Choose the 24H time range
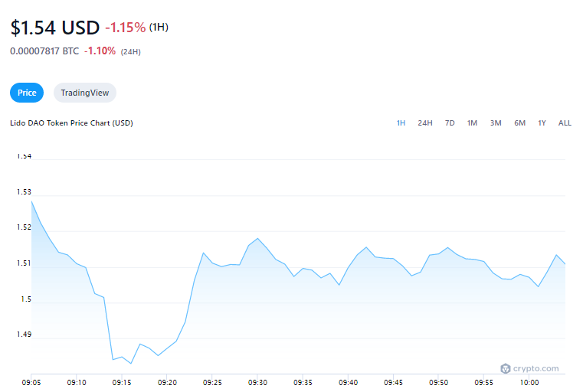This screenshot has height=392, width=583. 425,123
